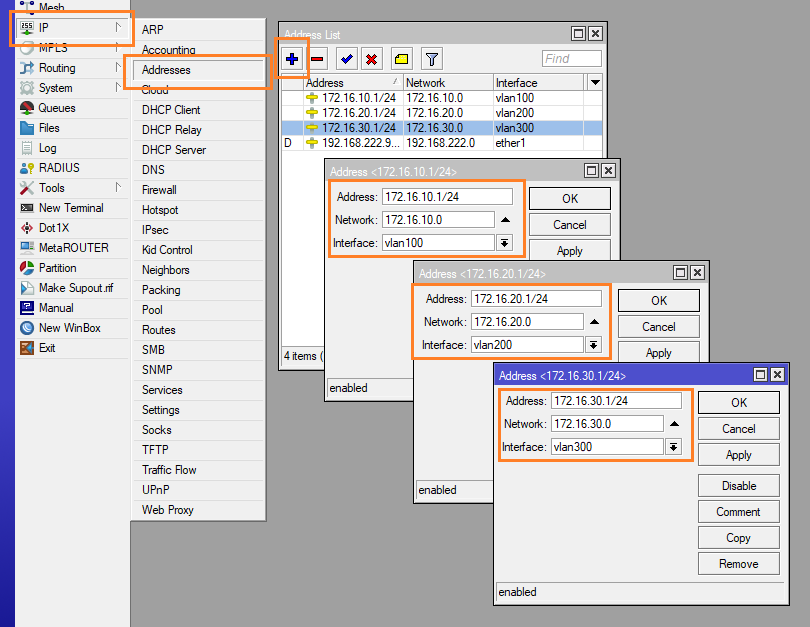This screenshot has width=810, height=627.
Task: Click the yellow Comment note icon
Action: (x=401, y=59)
